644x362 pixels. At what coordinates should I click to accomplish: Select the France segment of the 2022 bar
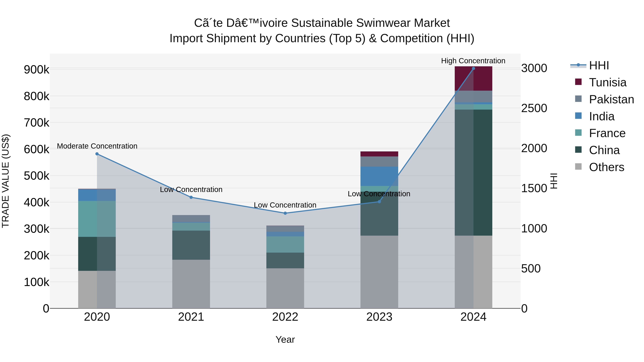(x=285, y=245)
